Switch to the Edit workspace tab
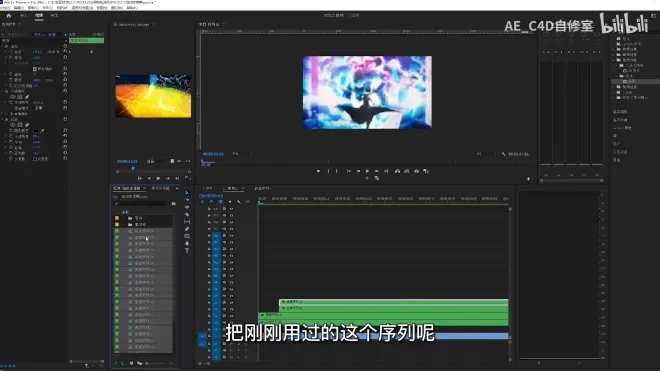 pyautogui.click(x=39, y=15)
